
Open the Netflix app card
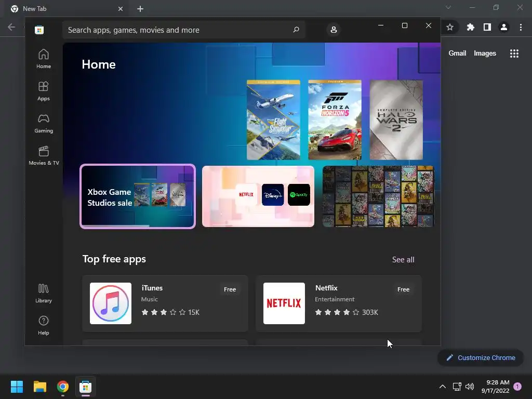[339, 303]
